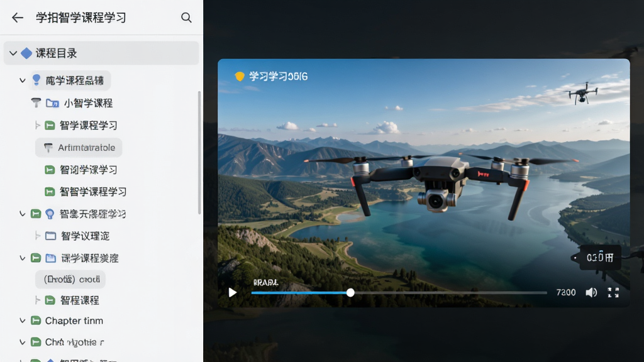Open the 智智学课程学习 lesson
This screenshot has height=362, width=644.
coord(93,192)
